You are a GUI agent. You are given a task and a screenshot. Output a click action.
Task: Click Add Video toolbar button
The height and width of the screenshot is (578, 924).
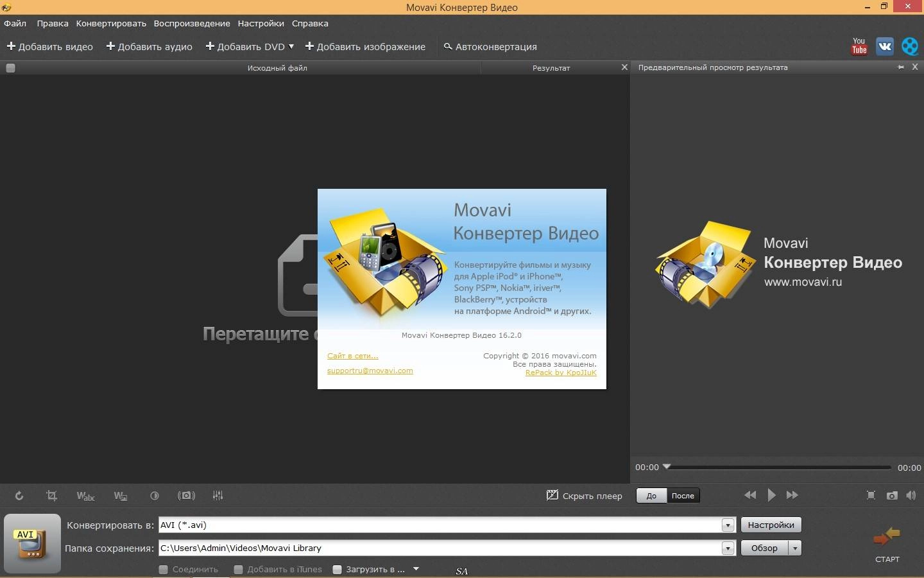click(x=50, y=46)
